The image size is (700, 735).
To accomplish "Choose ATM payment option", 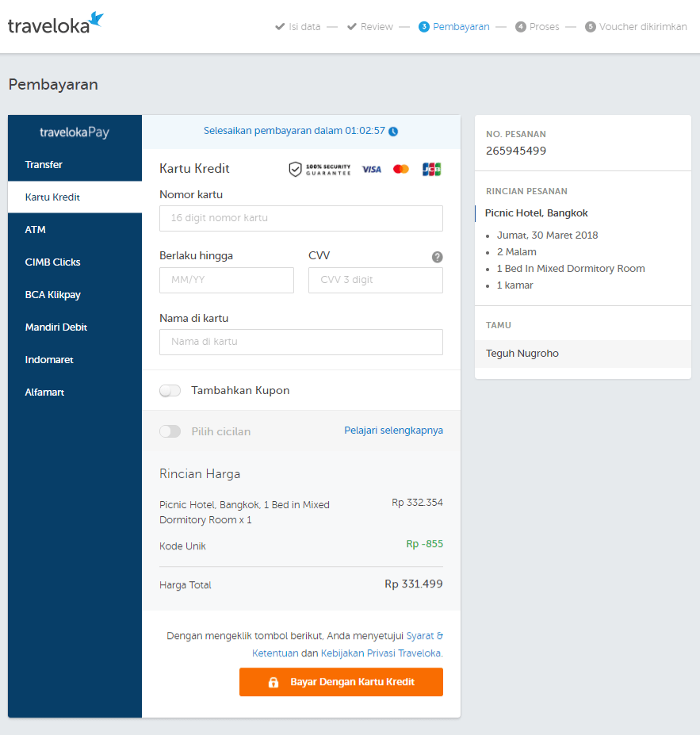I will pos(36,230).
